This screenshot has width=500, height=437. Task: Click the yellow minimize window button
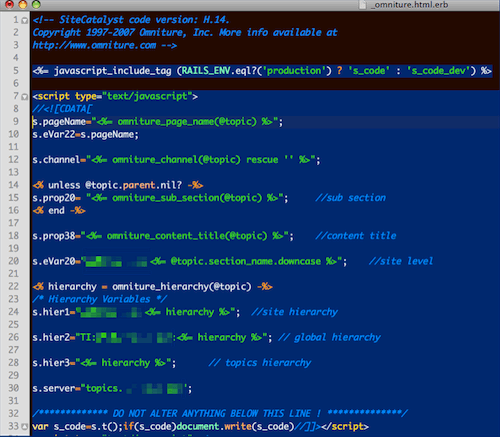23,4
